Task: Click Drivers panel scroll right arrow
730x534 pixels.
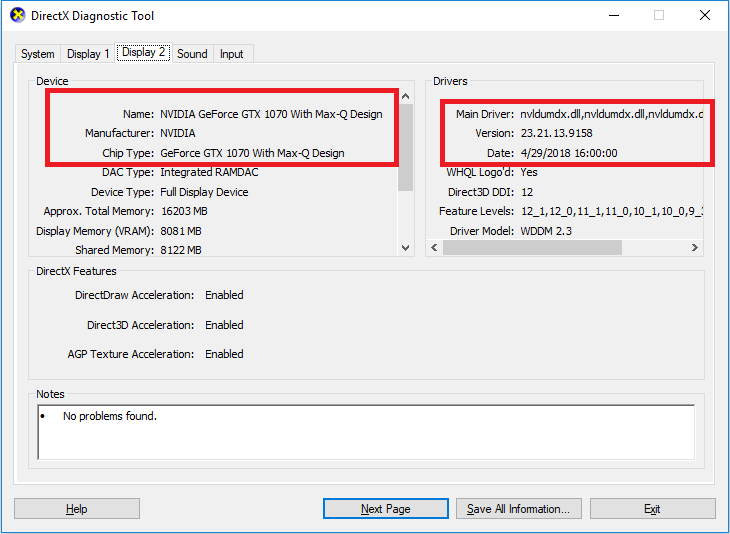Action: (694, 248)
